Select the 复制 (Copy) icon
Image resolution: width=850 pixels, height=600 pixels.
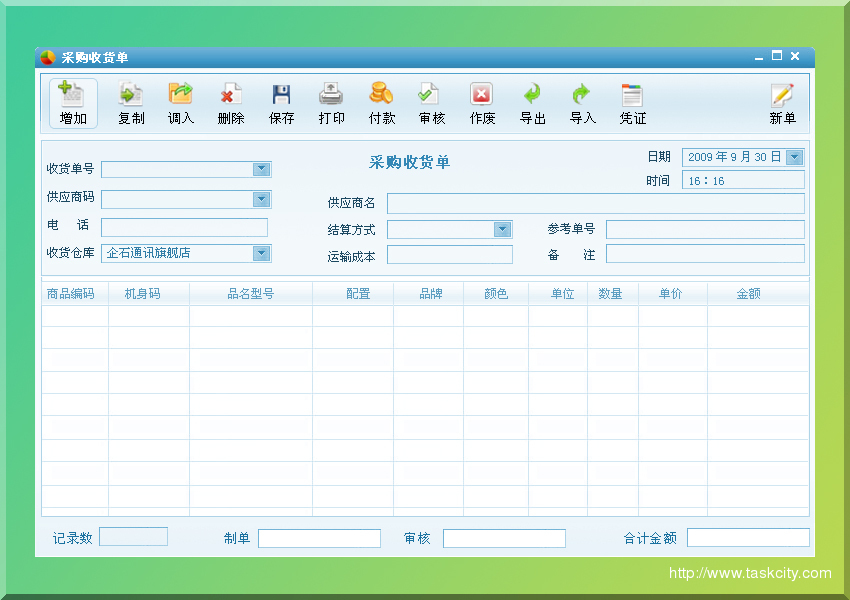click(x=130, y=103)
